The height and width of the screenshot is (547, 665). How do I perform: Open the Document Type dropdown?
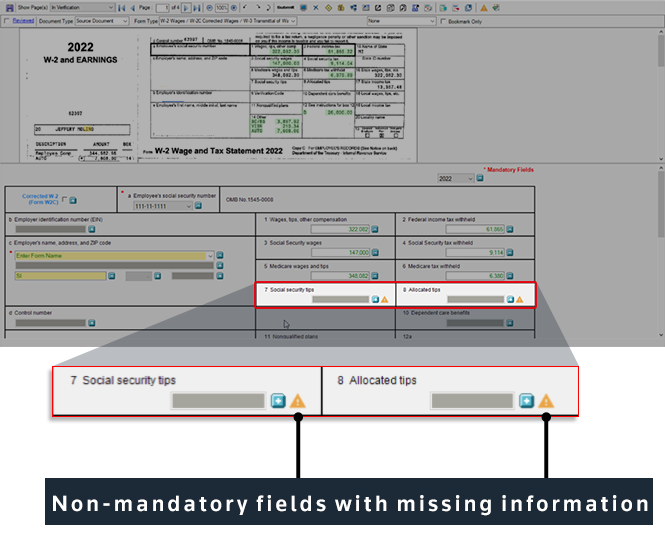(x=102, y=21)
